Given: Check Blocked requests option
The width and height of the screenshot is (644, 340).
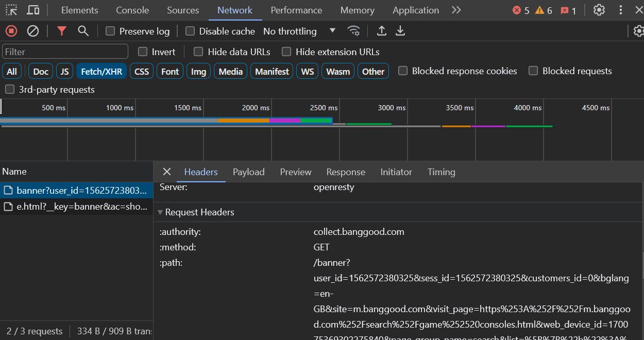Looking at the screenshot, I should click(x=533, y=71).
